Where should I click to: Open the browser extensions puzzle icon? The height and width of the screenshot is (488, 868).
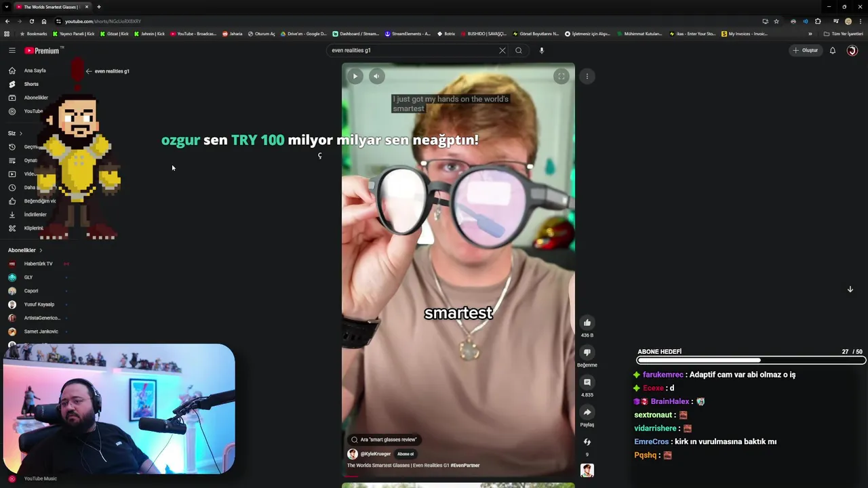[818, 21]
